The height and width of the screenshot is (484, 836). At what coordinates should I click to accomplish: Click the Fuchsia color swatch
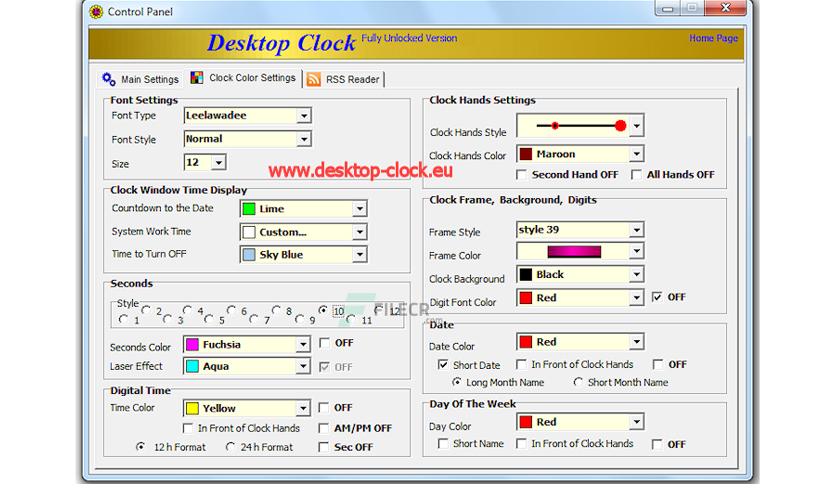[192, 345]
